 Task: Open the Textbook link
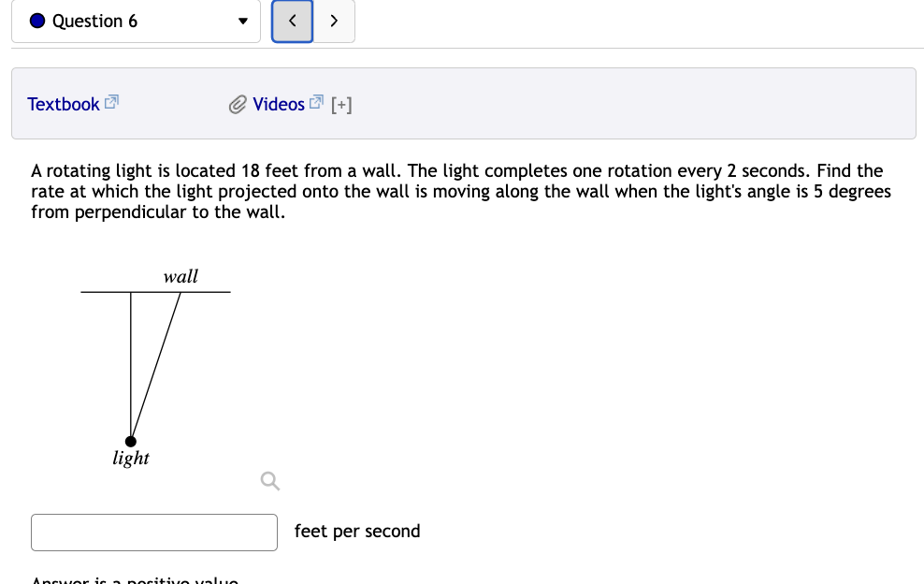64,104
